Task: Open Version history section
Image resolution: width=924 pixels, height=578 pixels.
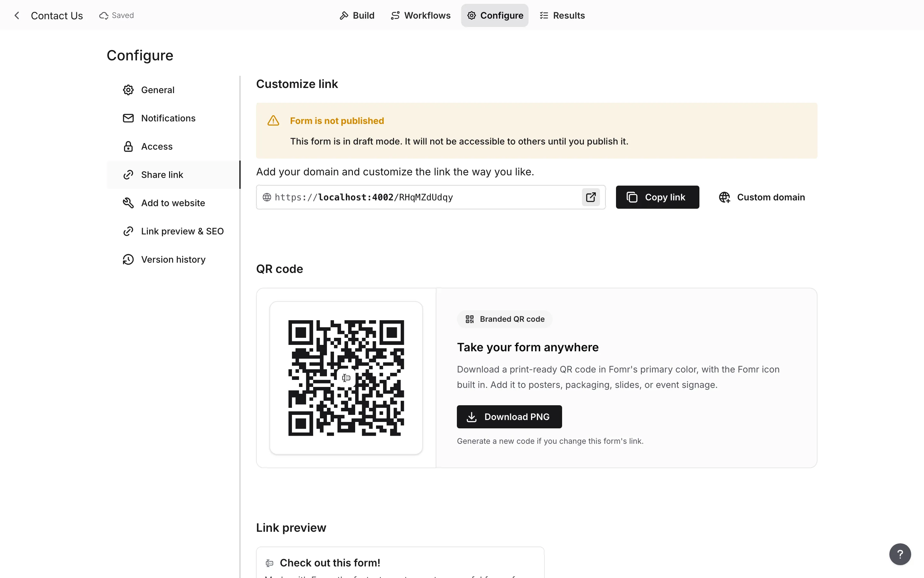Action: tap(173, 259)
